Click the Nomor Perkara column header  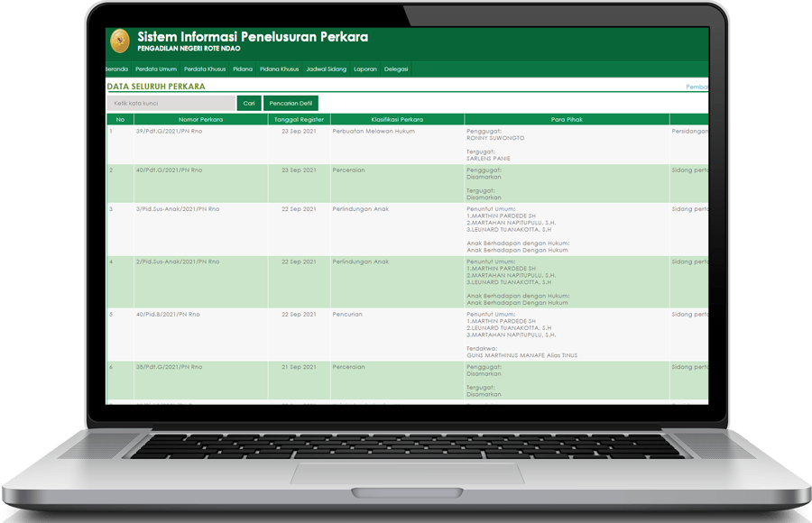tap(200, 119)
